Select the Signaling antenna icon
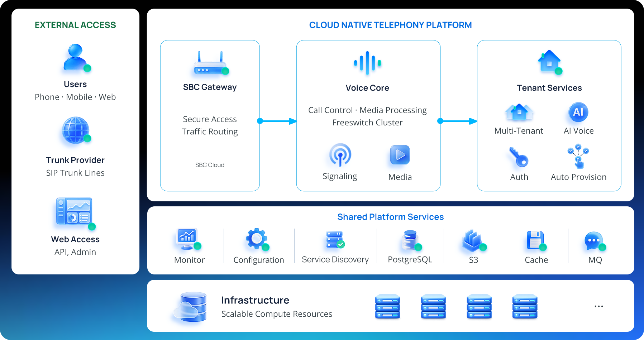Viewport: 644px width, 340px height. click(x=340, y=155)
